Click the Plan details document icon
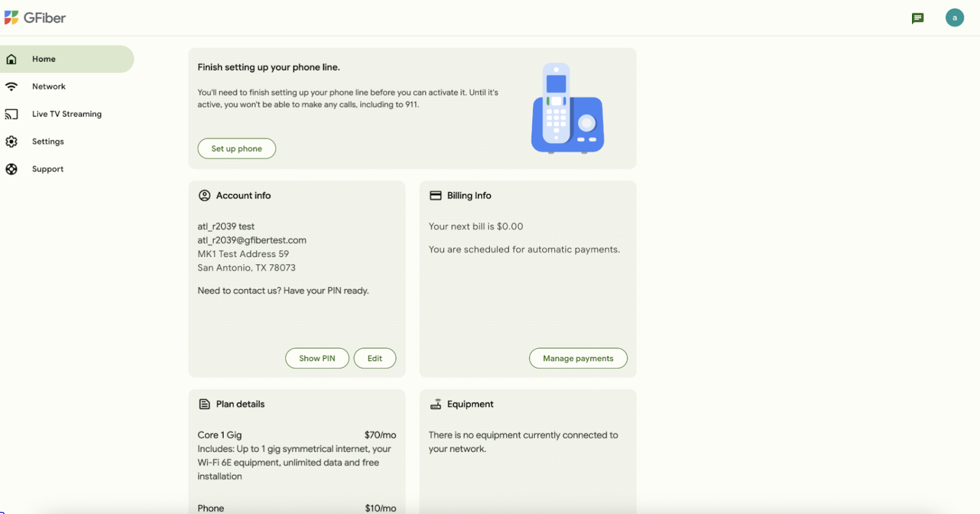Screen dimensions: 980x514 coord(205,404)
